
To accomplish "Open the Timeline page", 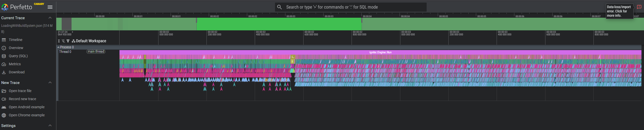I will (x=15, y=40).
